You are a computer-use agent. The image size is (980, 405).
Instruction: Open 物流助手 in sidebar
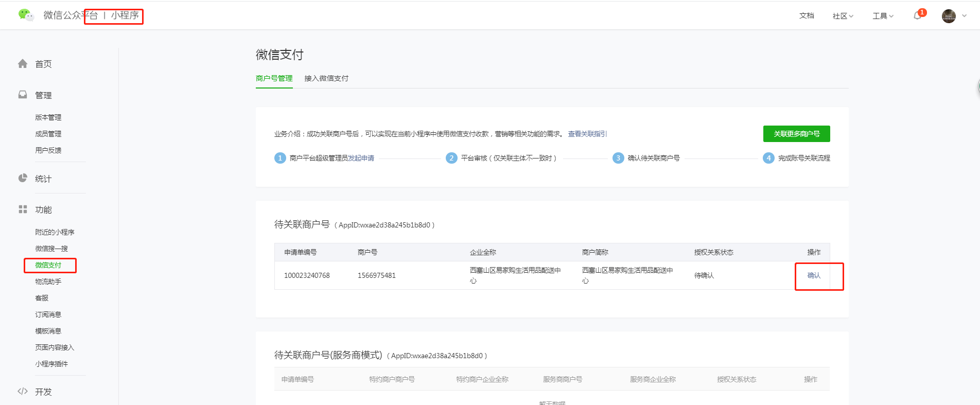pyautogui.click(x=48, y=281)
